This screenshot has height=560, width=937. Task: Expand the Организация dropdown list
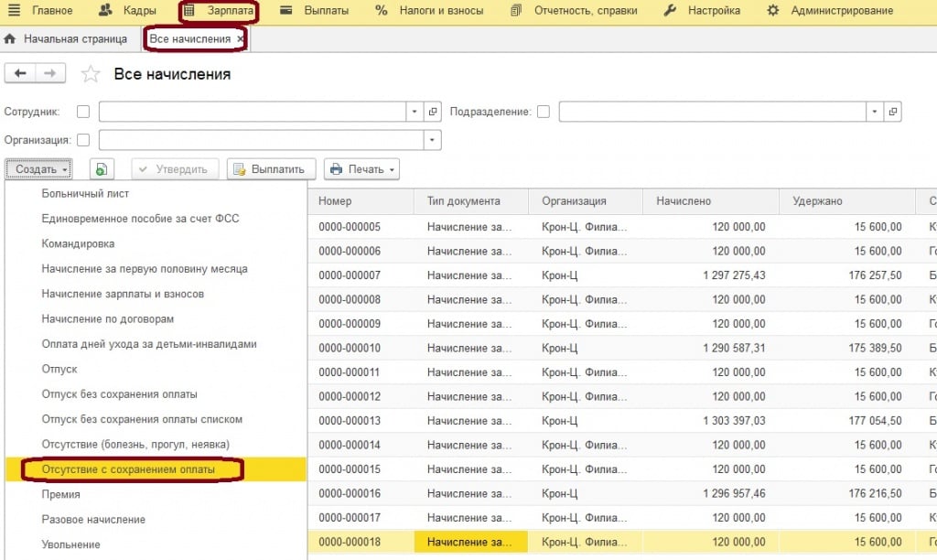(x=433, y=140)
